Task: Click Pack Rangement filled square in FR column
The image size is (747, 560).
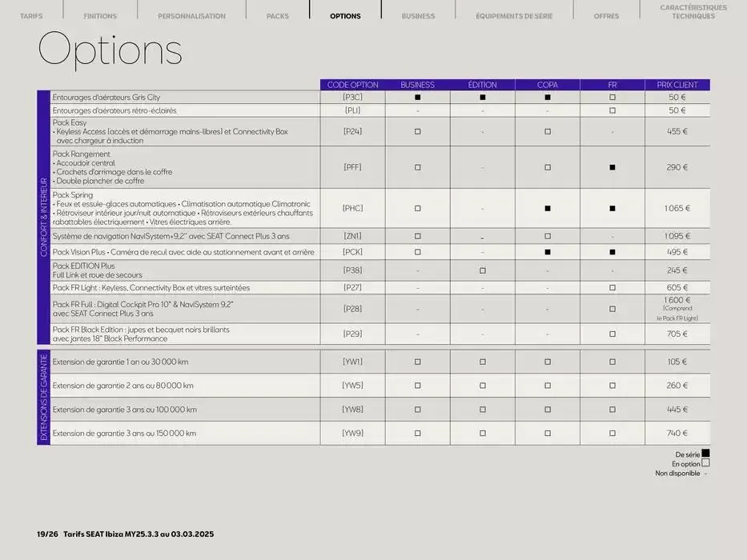Action: tap(612, 167)
